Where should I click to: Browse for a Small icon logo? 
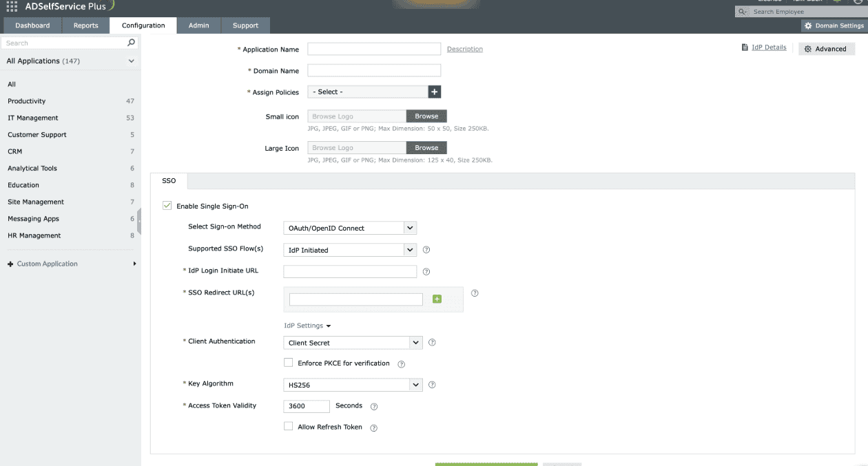click(426, 116)
